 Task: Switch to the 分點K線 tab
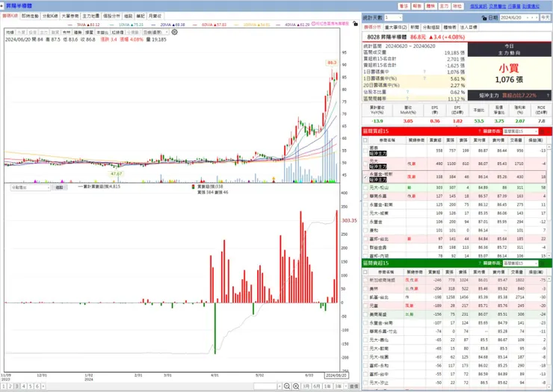coord(50,16)
